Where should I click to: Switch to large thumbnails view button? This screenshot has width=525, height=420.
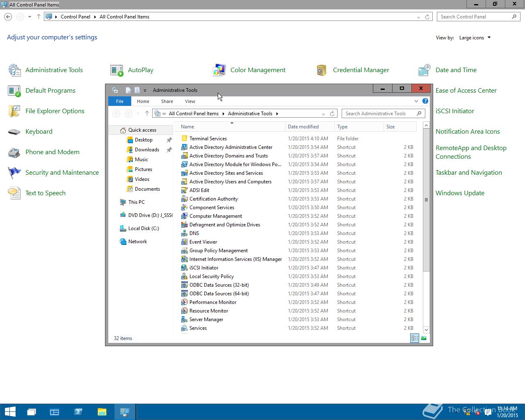click(x=424, y=338)
